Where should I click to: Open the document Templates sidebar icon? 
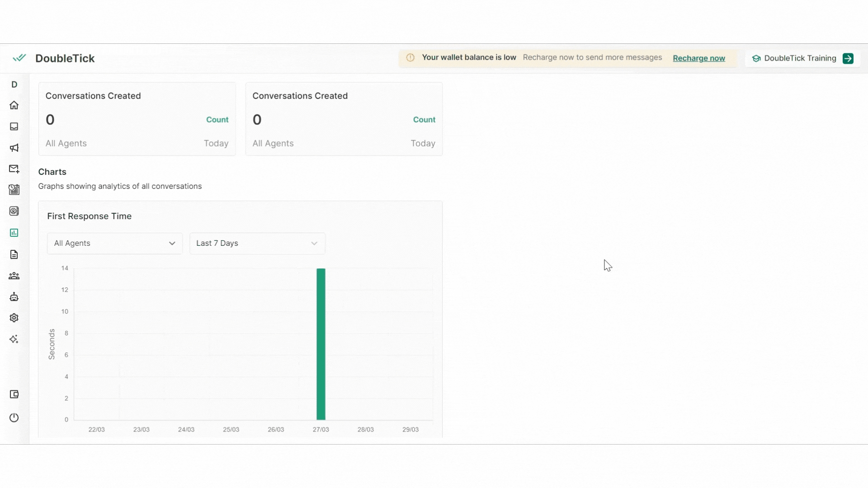click(14, 254)
